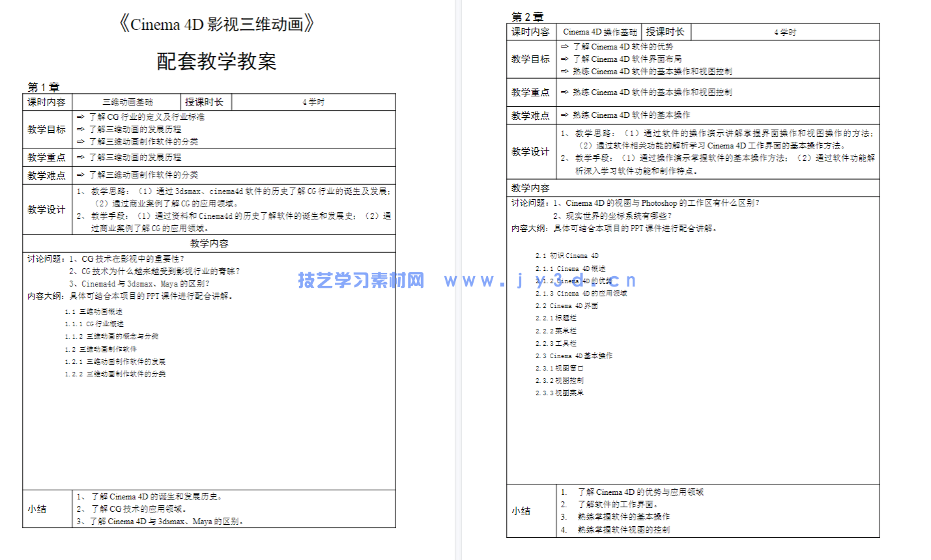Select the 教学设计 cell of chapter 2
The height and width of the screenshot is (560, 931).
tap(530, 151)
